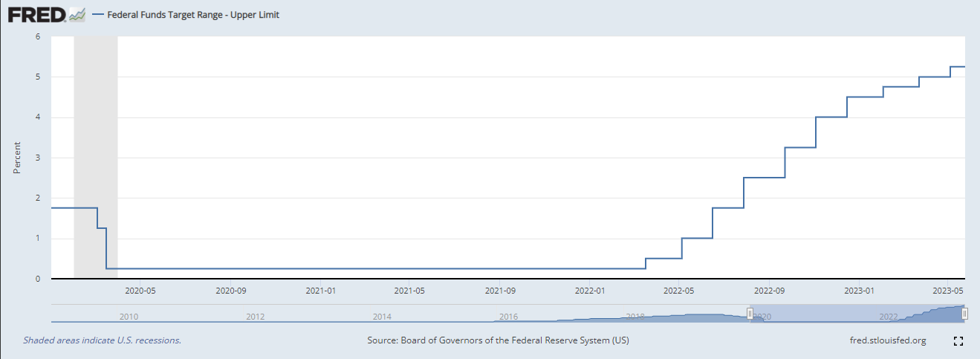Click the y-axis value 5
The image size is (980, 359).
click(37, 77)
